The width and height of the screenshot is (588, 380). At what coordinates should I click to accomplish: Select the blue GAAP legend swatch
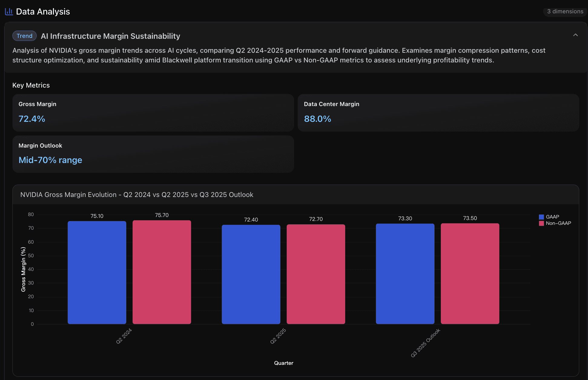[541, 217]
